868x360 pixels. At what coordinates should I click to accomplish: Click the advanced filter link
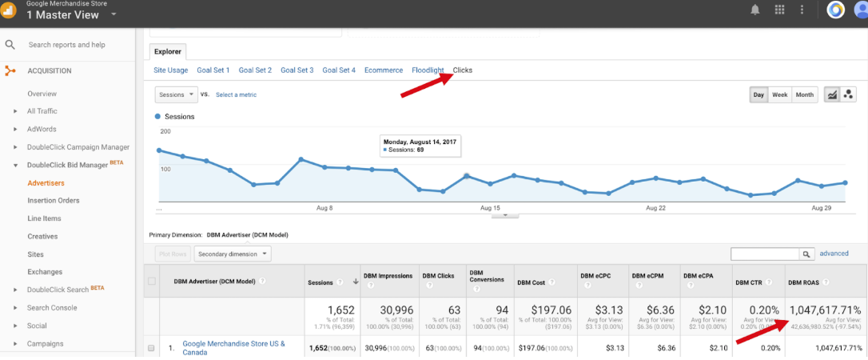834,254
